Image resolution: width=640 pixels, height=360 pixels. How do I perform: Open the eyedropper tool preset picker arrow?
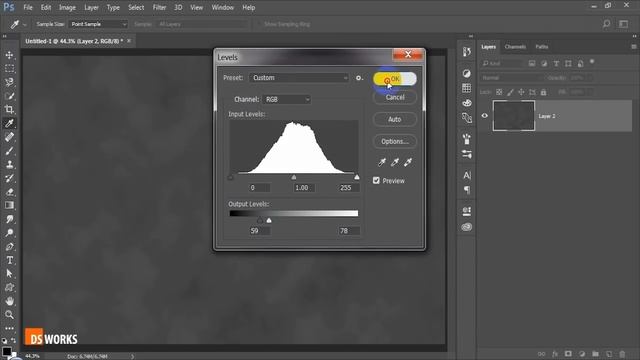[24, 24]
